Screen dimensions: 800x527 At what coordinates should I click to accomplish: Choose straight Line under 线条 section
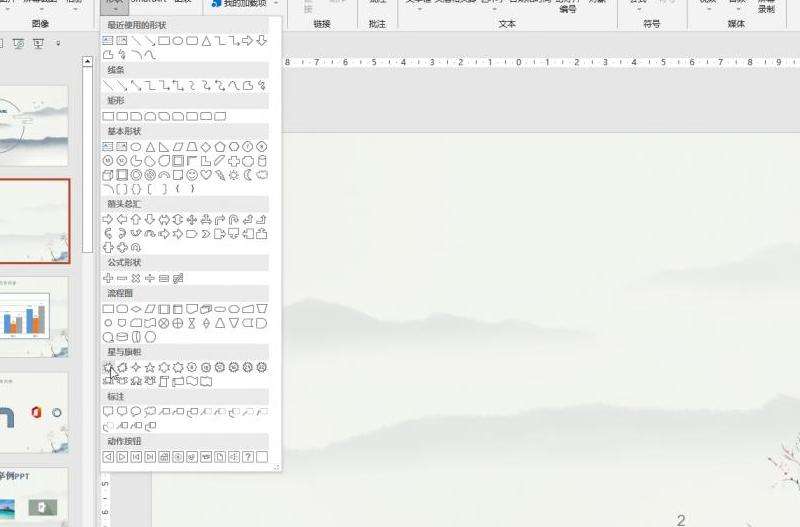pos(108,85)
